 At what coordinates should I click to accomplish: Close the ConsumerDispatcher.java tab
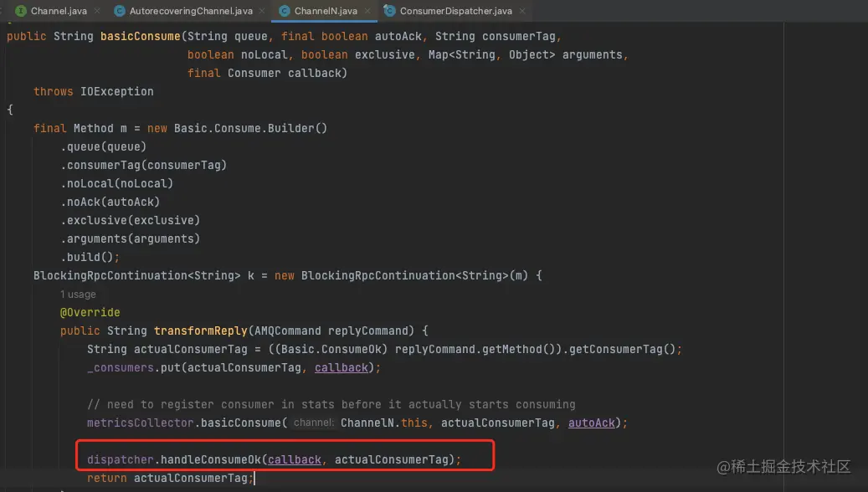[x=521, y=12]
